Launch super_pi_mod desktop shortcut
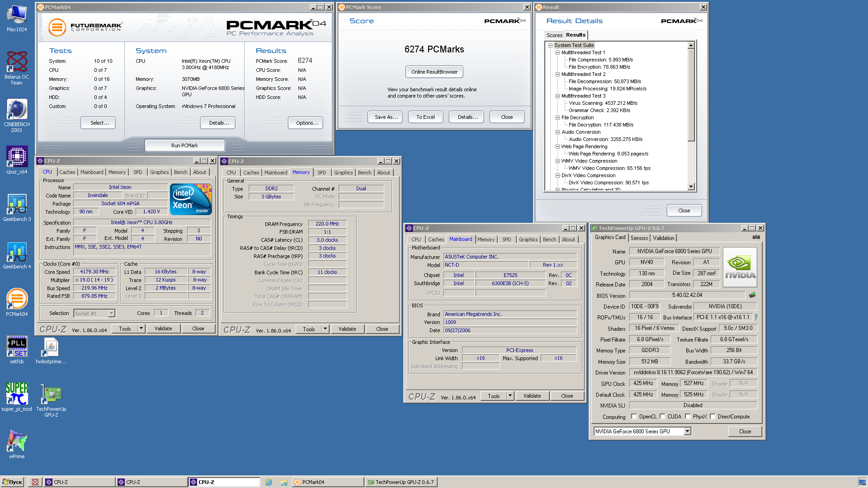Screen dimensions: 868x488 [x=17, y=397]
